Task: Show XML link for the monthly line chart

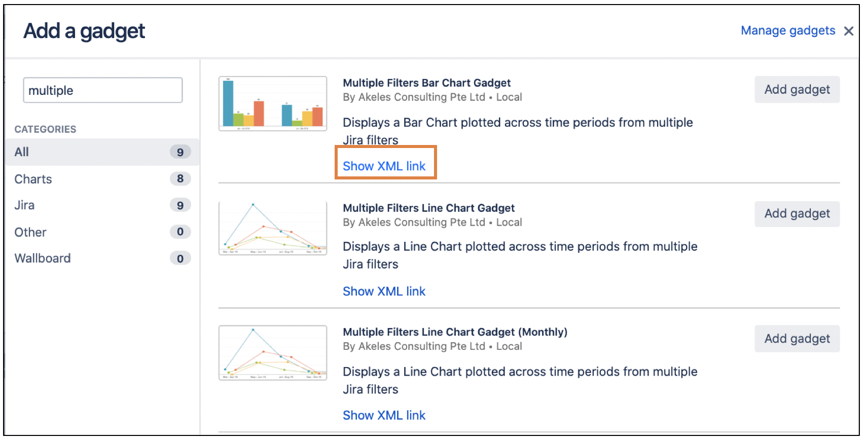Action: coord(384,415)
